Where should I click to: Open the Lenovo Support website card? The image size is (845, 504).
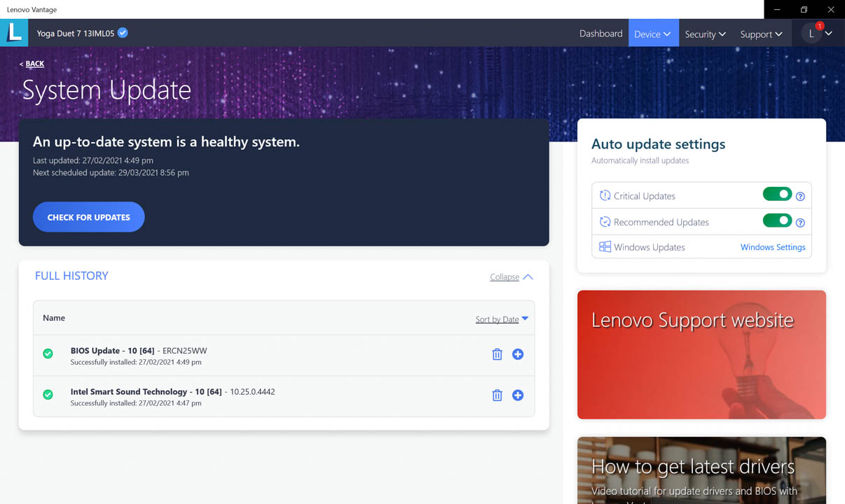701,355
